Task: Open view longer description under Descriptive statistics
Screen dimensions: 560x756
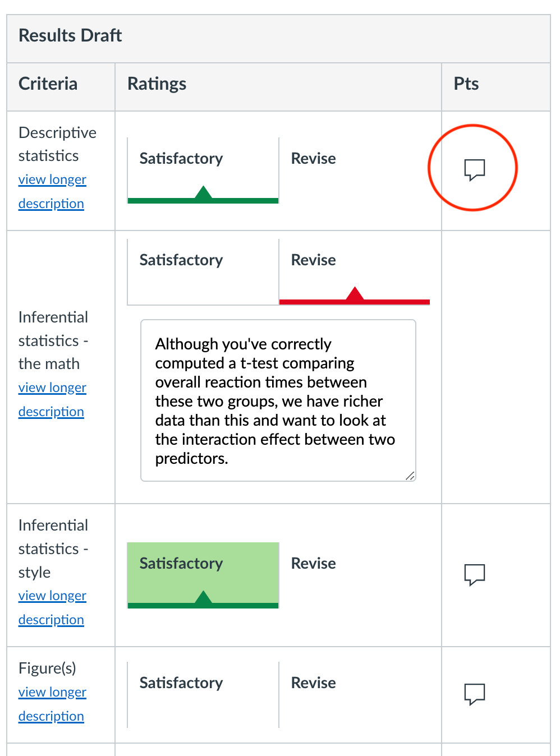Action: [52, 191]
